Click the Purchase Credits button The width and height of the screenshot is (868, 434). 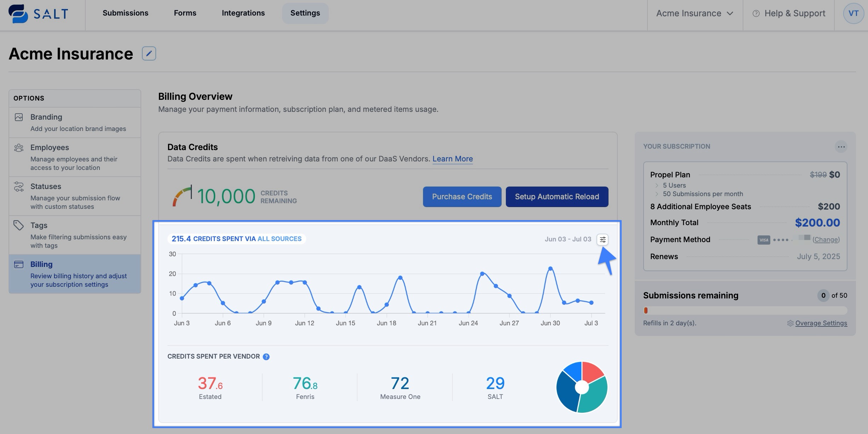[462, 197]
